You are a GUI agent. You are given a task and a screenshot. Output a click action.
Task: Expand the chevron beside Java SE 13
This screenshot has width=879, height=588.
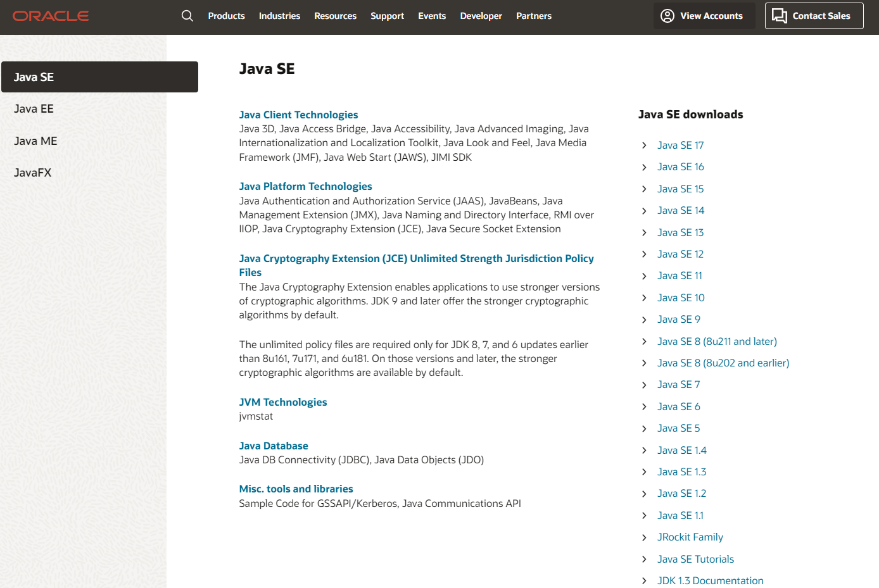coord(644,233)
